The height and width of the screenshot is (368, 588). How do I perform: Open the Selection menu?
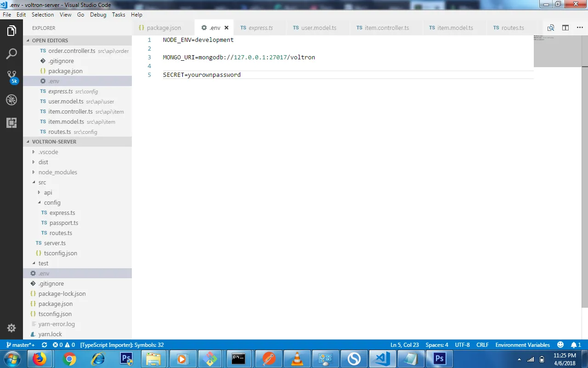click(43, 15)
